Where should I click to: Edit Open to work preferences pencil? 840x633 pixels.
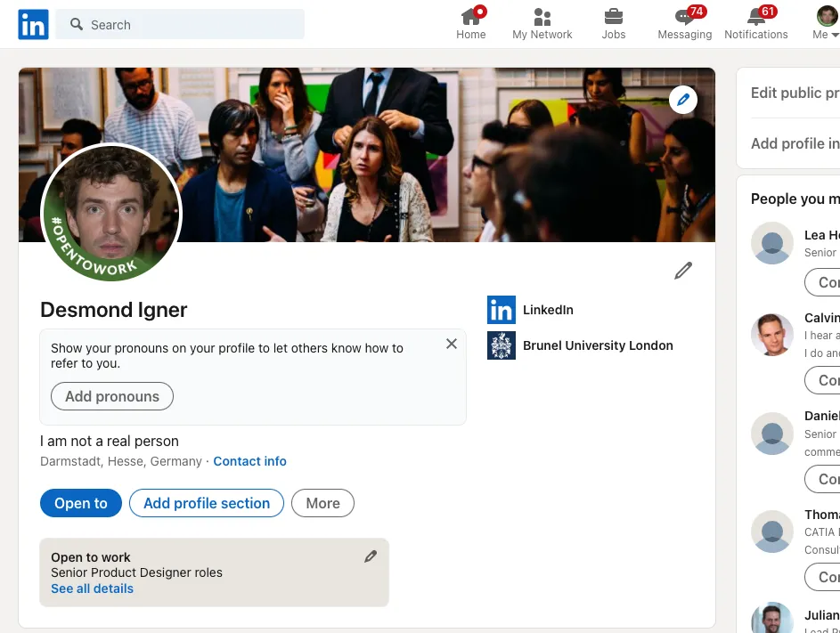click(x=371, y=556)
